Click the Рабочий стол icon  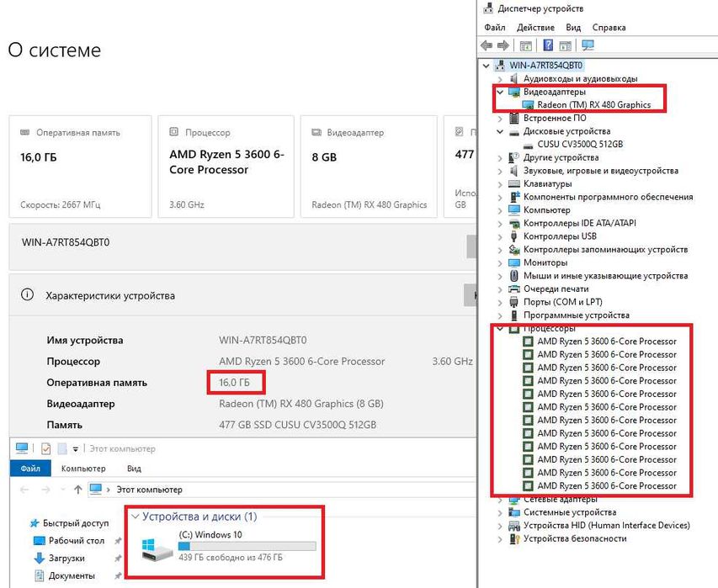tap(40, 541)
